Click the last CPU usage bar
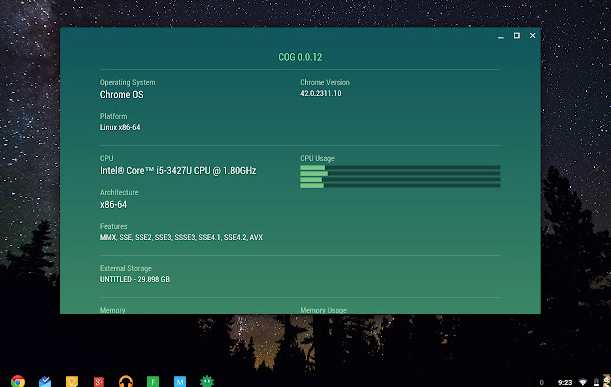The image size is (611, 387). point(400,186)
